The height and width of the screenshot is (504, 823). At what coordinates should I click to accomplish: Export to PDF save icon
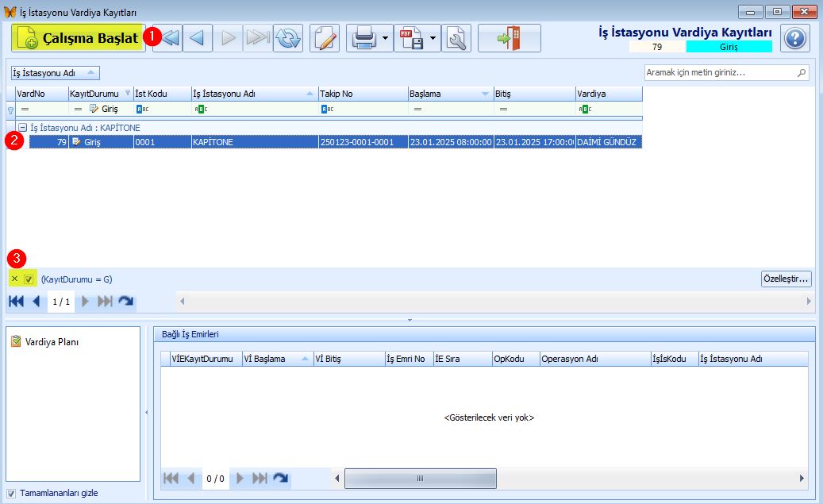coord(411,38)
